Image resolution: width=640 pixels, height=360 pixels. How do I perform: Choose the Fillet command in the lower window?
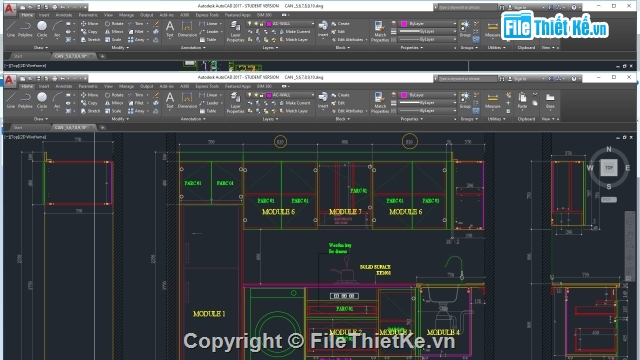tap(136, 103)
